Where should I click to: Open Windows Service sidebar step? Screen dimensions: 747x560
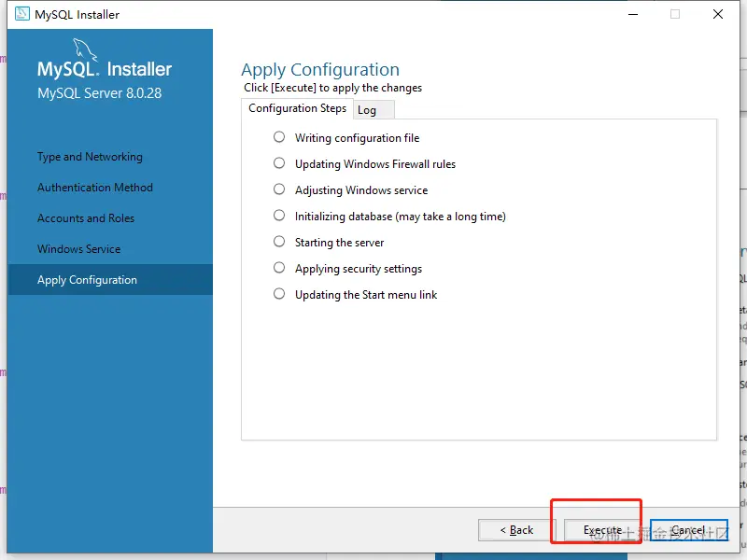coord(78,249)
